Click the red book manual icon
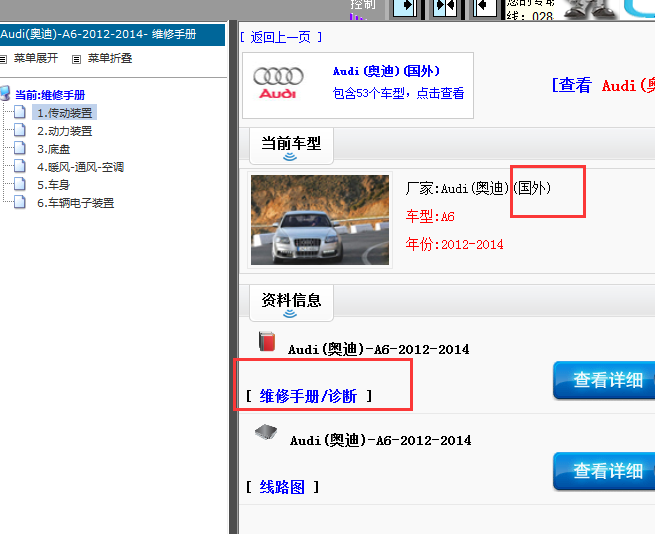This screenshot has width=655, height=534. [x=267, y=341]
